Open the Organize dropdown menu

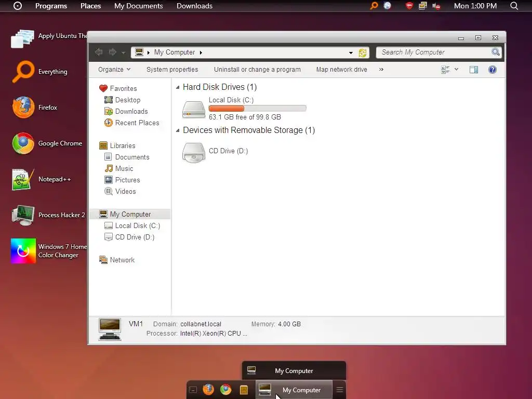[x=114, y=70]
